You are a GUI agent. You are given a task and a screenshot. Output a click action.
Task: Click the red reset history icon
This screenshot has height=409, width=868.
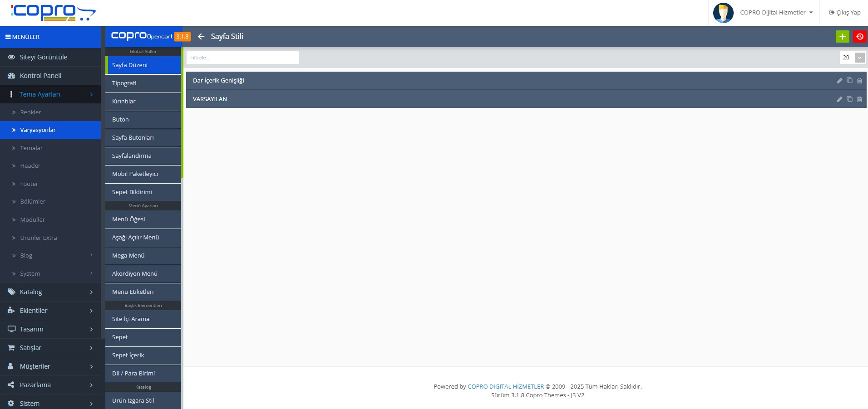[x=859, y=37]
